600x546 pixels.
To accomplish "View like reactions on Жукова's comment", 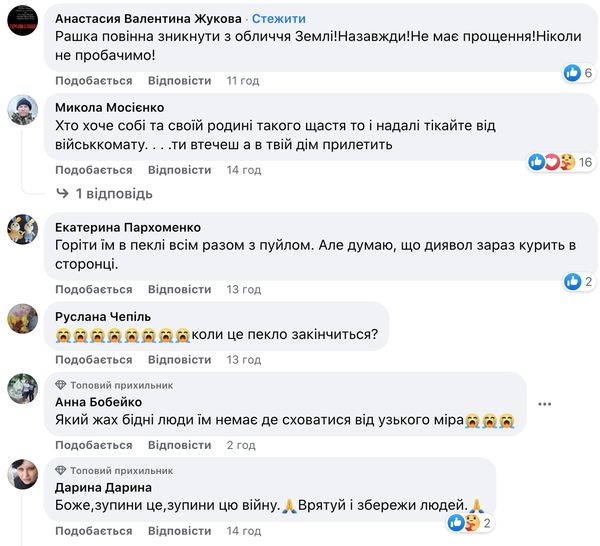I will click(579, 72).
